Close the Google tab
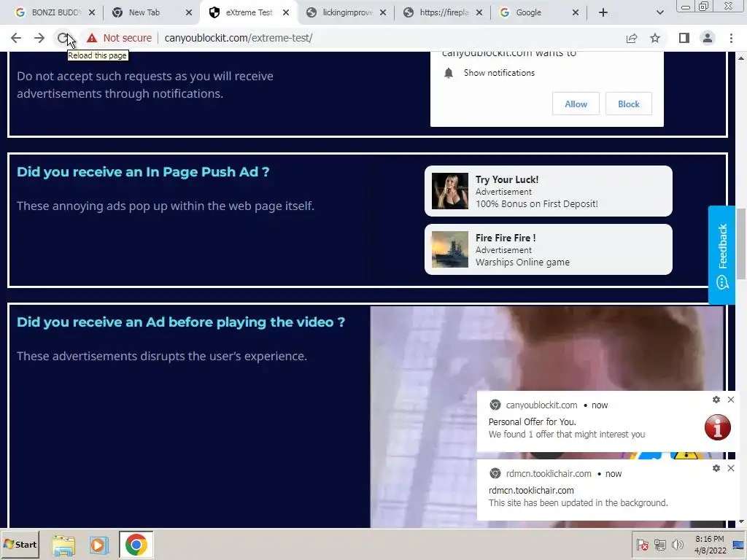The image size is (747, 560). [x=576, y=13]
